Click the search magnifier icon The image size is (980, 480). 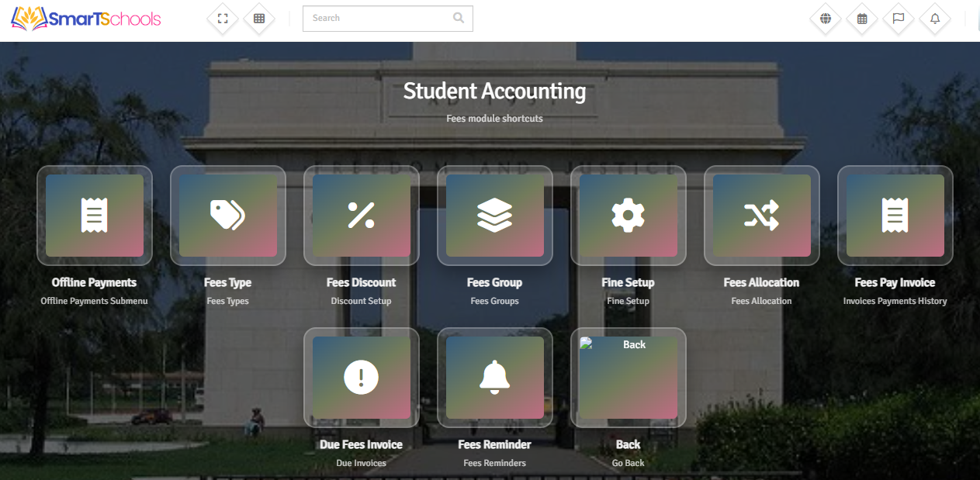click(459, 18)
